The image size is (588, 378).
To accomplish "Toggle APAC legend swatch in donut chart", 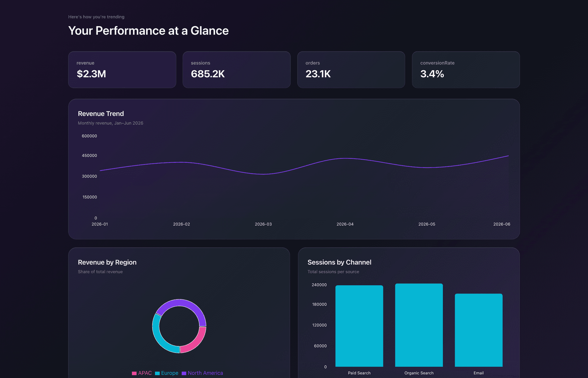I will pos(134,373).
